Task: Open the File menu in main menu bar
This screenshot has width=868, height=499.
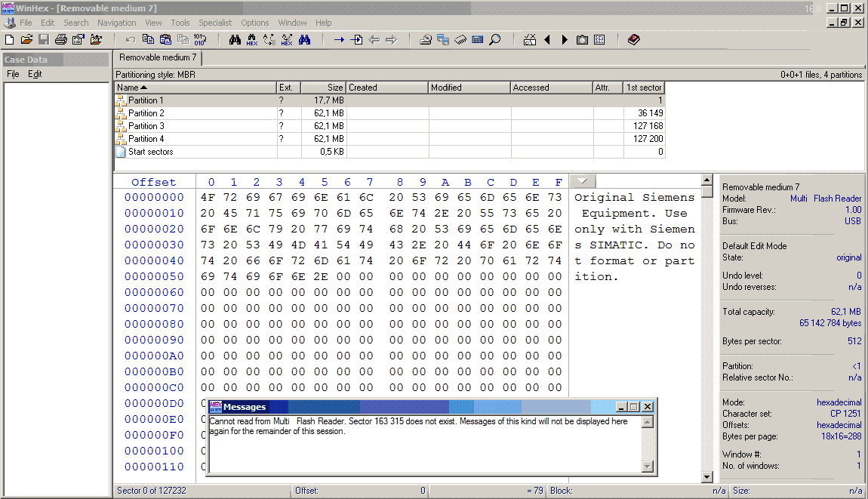Action: pos(26,23)
